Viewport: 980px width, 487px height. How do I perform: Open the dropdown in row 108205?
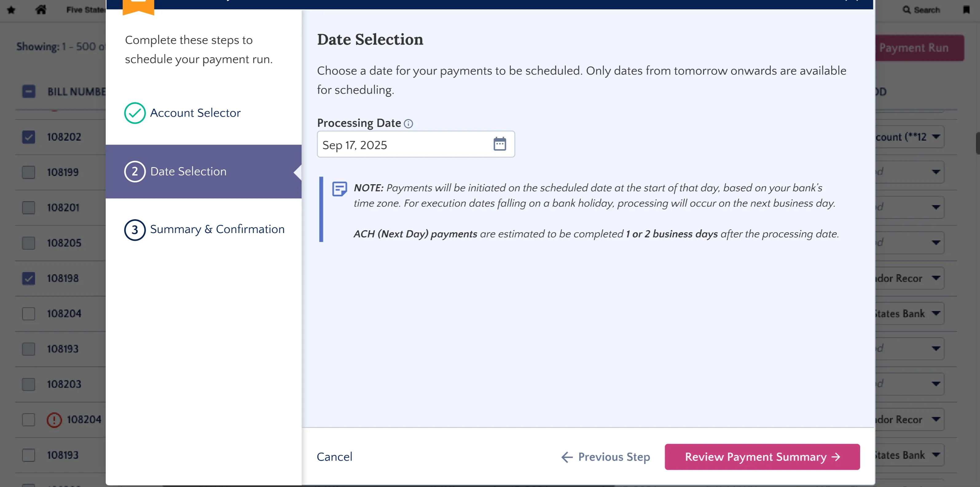click(x=910, y=243)
